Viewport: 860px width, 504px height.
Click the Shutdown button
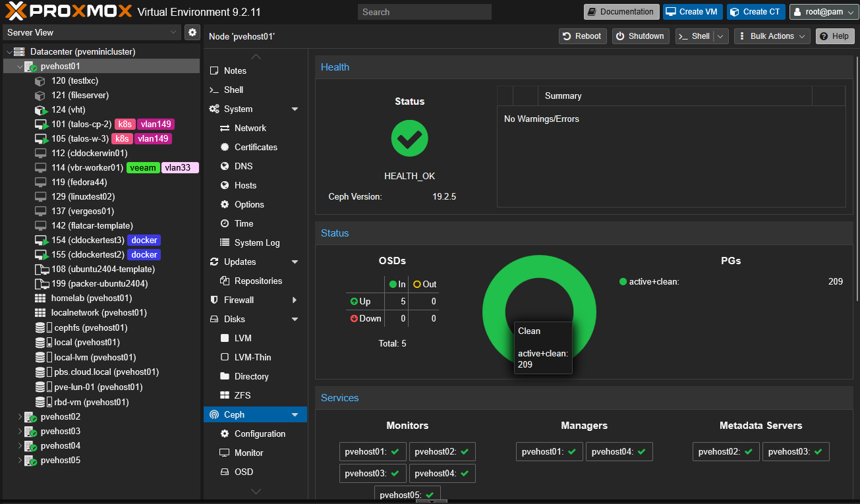tap(641, 36)
